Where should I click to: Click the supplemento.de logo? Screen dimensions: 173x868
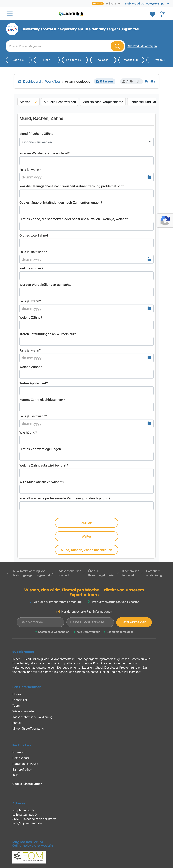[x=71, y=14]
